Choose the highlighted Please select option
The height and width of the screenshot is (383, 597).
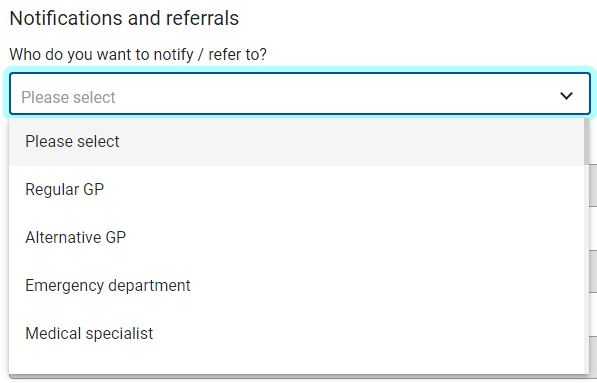296,142
